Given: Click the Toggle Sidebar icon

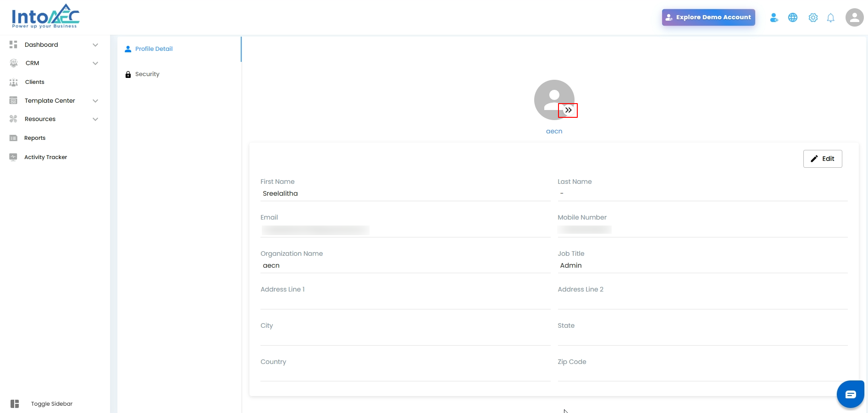Looking at the screenshot, I should 15,404.
